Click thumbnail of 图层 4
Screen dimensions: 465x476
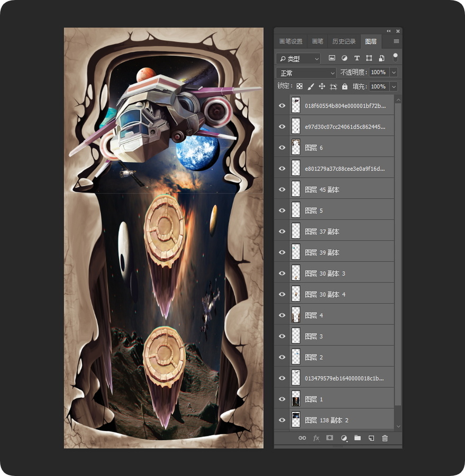pyautogui.click(x=296, y=315)
